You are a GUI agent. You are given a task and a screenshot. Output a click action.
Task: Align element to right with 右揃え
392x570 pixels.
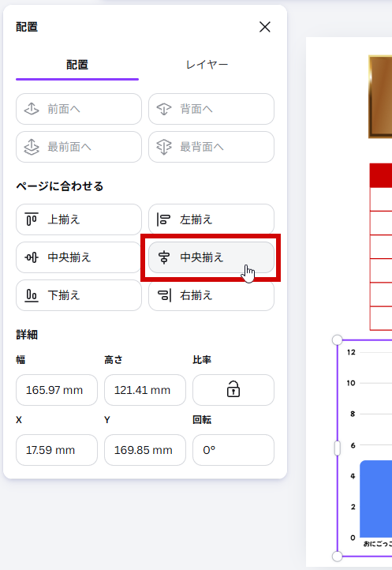[211, 295]
